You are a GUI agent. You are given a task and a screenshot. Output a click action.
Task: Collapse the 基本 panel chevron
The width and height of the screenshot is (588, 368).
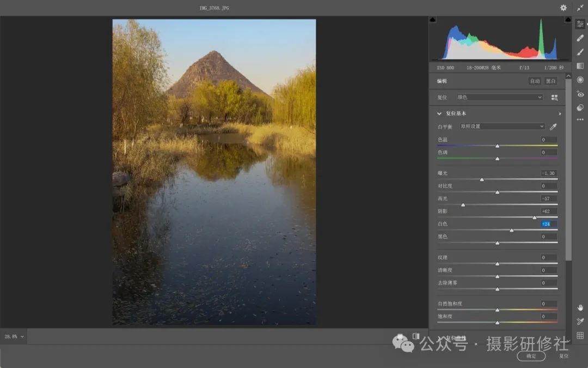[x=439, y=113]
